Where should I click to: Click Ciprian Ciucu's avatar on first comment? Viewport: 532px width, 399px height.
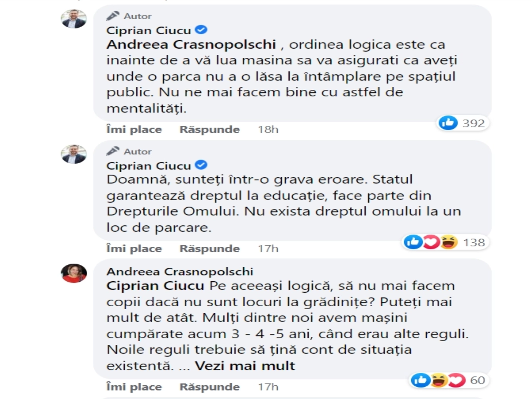74,19
